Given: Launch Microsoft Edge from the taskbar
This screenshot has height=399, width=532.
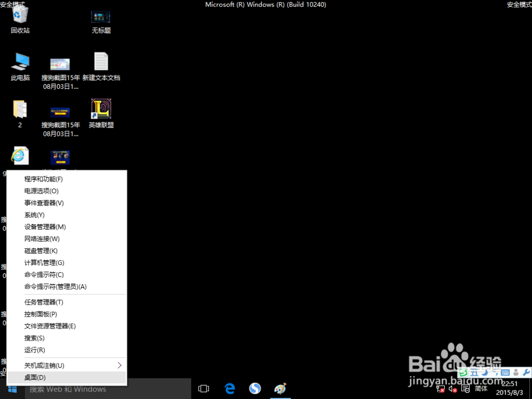Looking at the screenshot, I should pos(230,389).
